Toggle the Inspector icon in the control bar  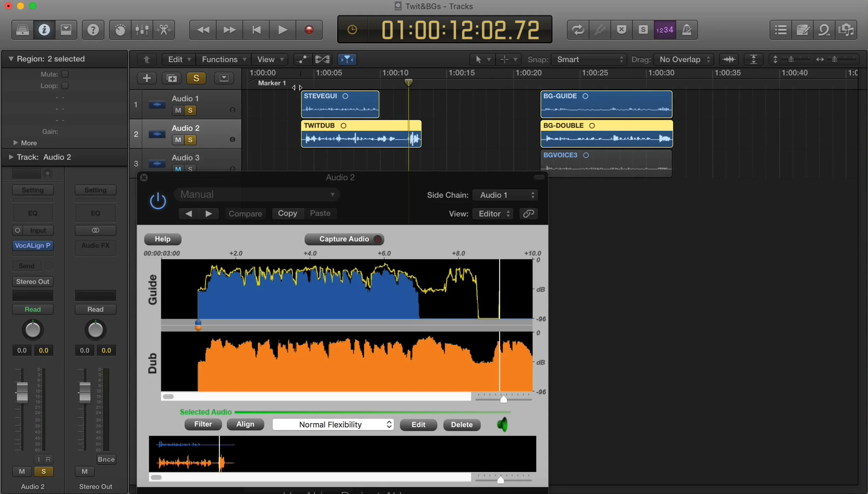point(44,30)
